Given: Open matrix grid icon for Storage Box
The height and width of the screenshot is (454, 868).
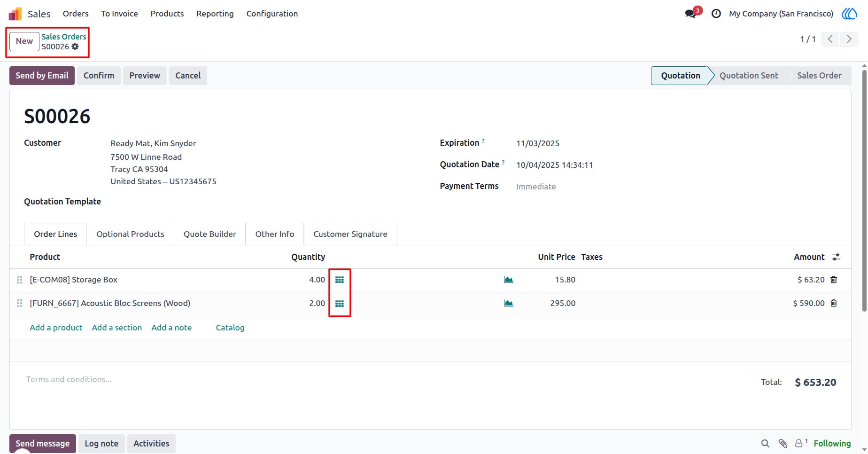Looking at the screenshot, I should (x=340, y=280).
